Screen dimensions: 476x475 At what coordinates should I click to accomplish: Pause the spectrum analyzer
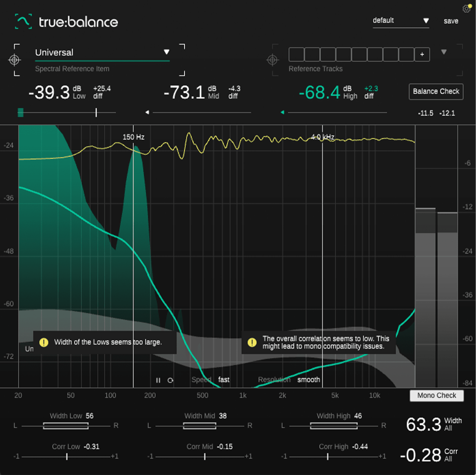158,380
